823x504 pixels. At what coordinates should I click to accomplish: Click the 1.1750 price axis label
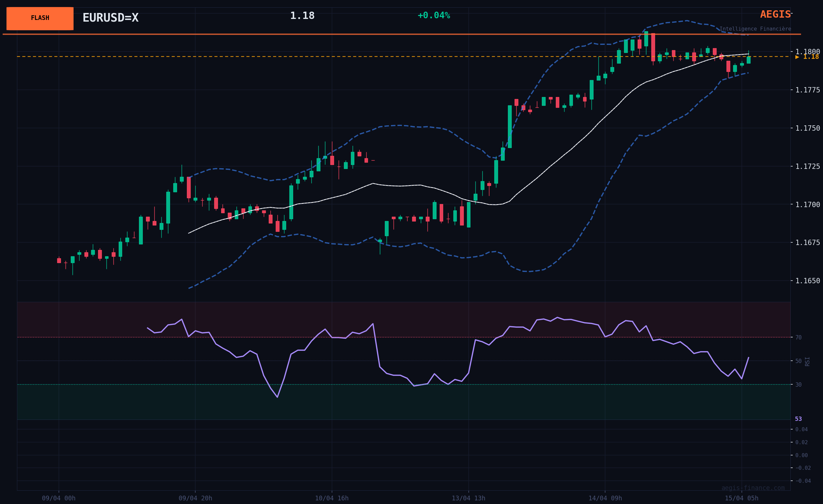pyautogui.click(x=807, y=128)
